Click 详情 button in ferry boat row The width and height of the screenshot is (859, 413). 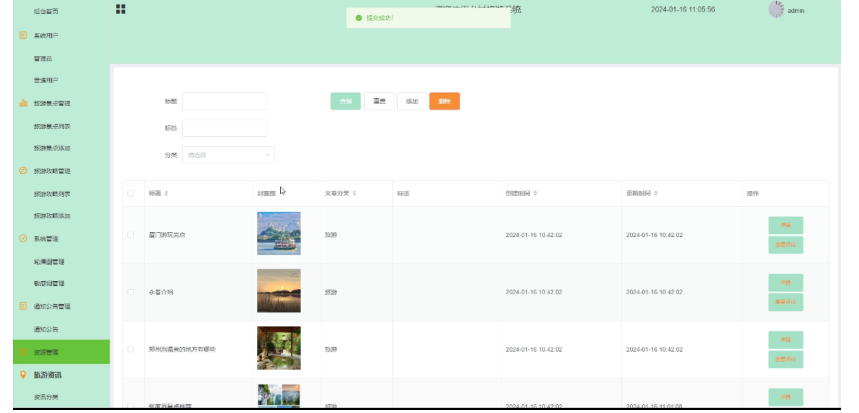(x=786, y=225)
